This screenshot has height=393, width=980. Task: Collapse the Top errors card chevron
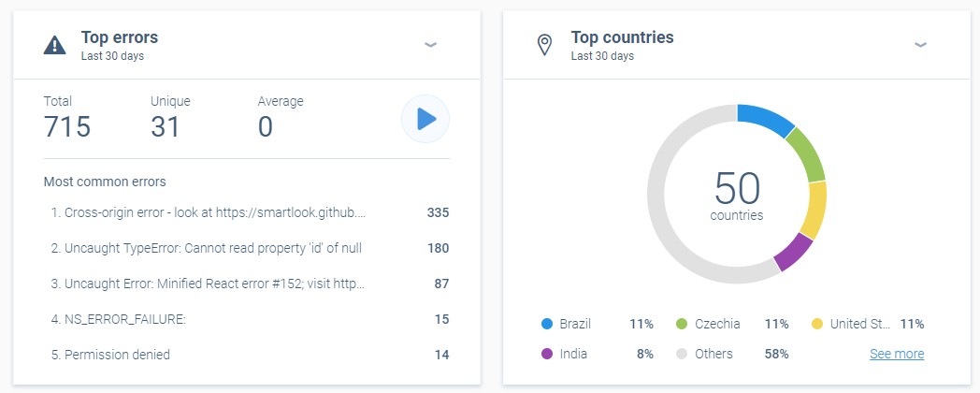tap(430, 44)
